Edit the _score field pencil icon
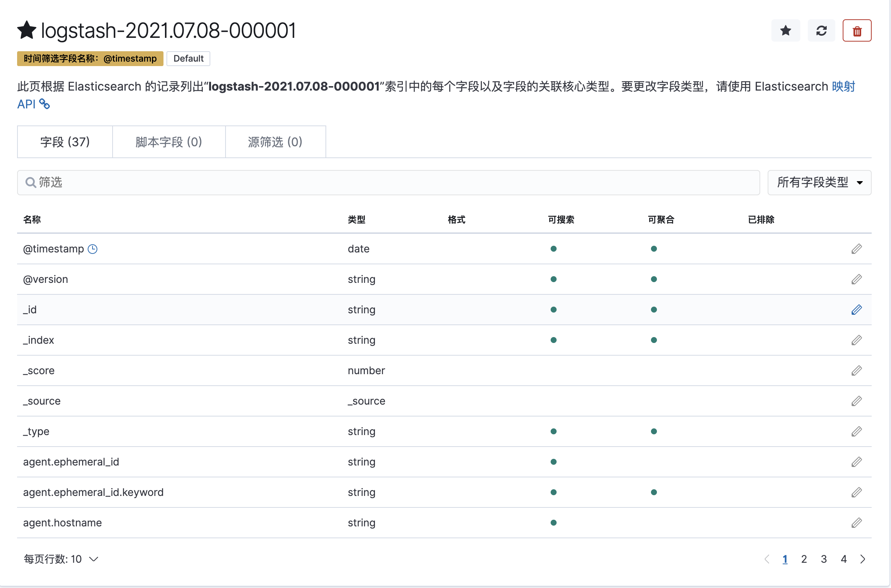 point(856,370)
